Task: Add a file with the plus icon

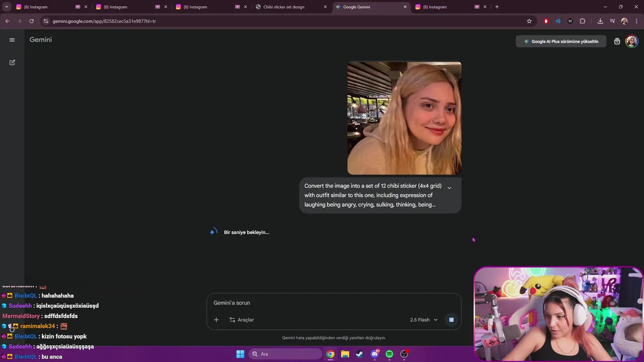Action: coord(216,320)
